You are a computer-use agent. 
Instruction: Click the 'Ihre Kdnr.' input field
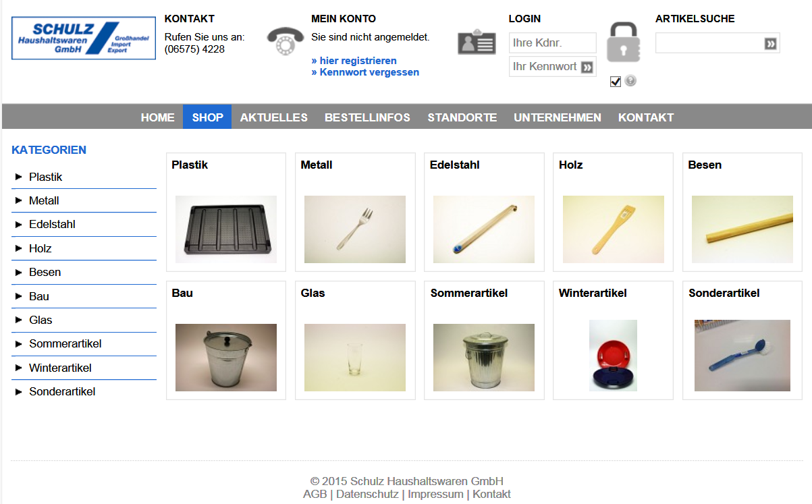[553, 43]
